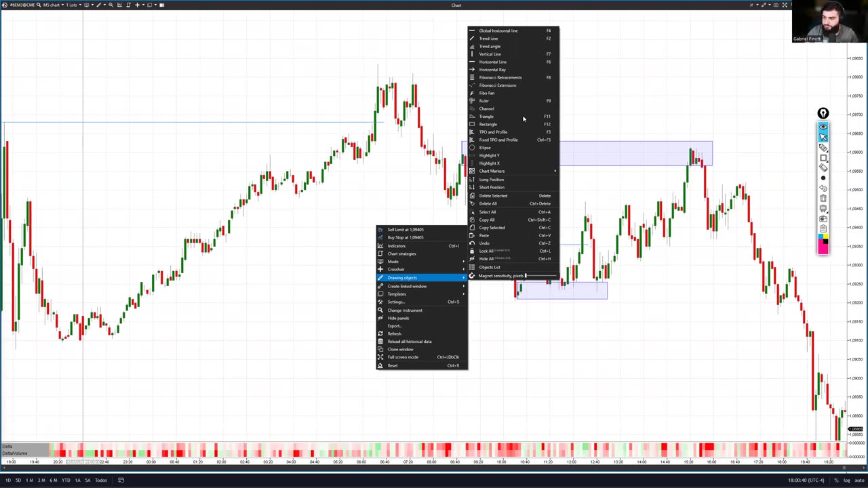
Task: Pick the Ellipse drawing tool
Action: click(513, 148)
